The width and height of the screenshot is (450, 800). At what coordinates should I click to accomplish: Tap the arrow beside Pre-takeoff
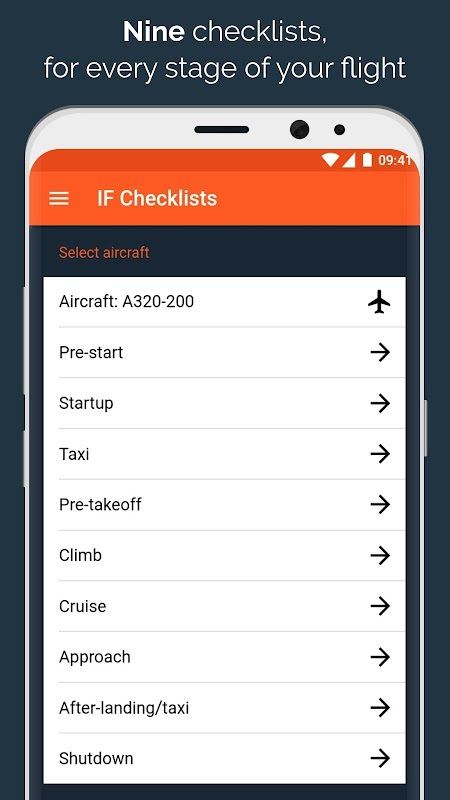pyautogui.click(x=380, y=505)
